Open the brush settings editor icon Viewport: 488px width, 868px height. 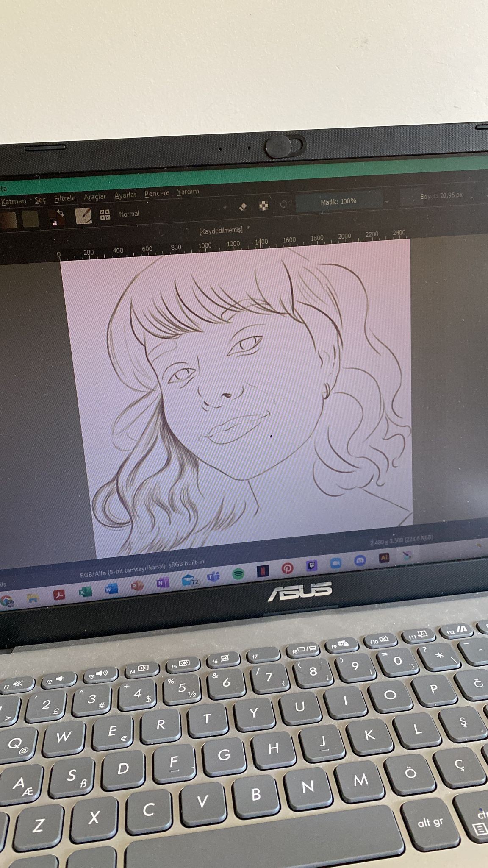coord(83,216)
